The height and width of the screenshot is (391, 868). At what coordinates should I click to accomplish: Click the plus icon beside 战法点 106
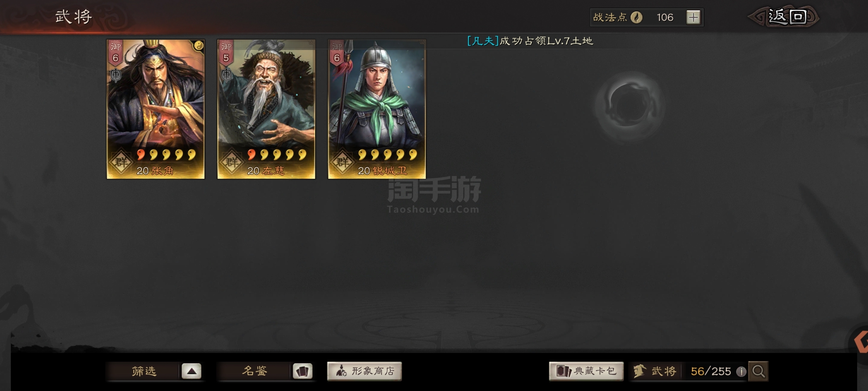coord(693,17)
